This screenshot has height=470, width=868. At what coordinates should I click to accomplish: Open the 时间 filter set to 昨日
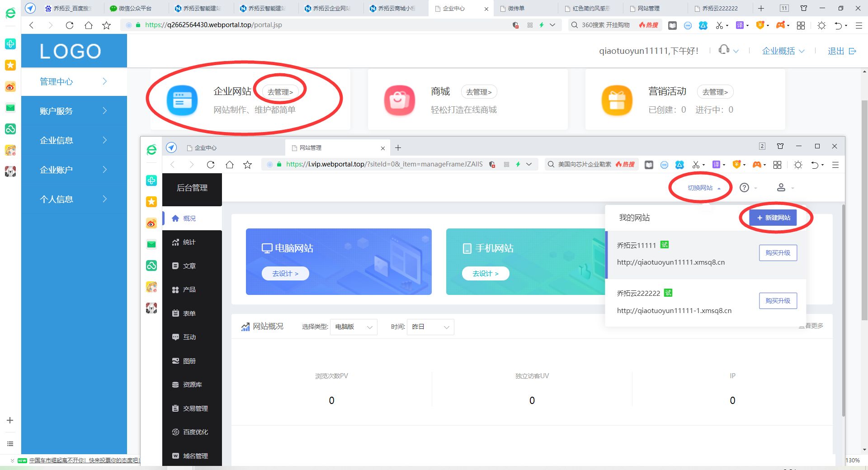point(429,327)
